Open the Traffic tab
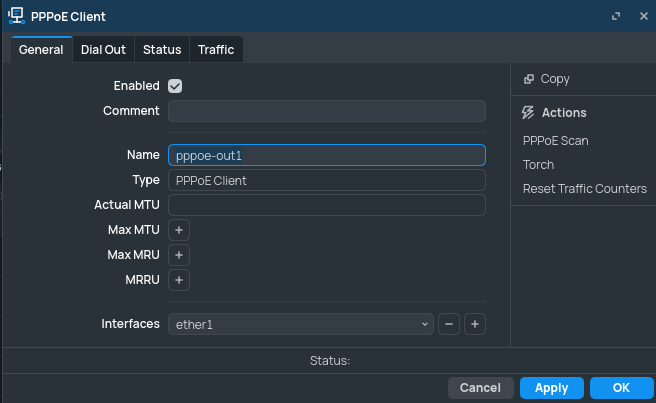Image resolution: width=656 pixels, height=403 pixels. 216,50
